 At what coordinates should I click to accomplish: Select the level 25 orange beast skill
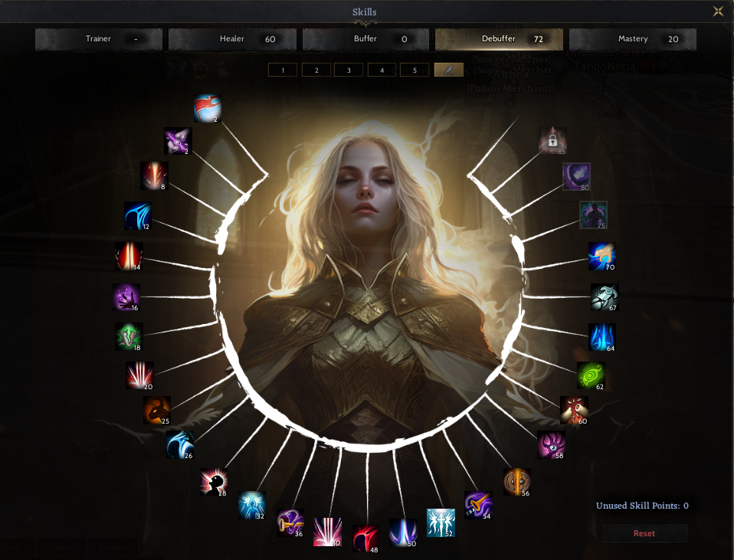pyautogui.click(x=157, y=410)
